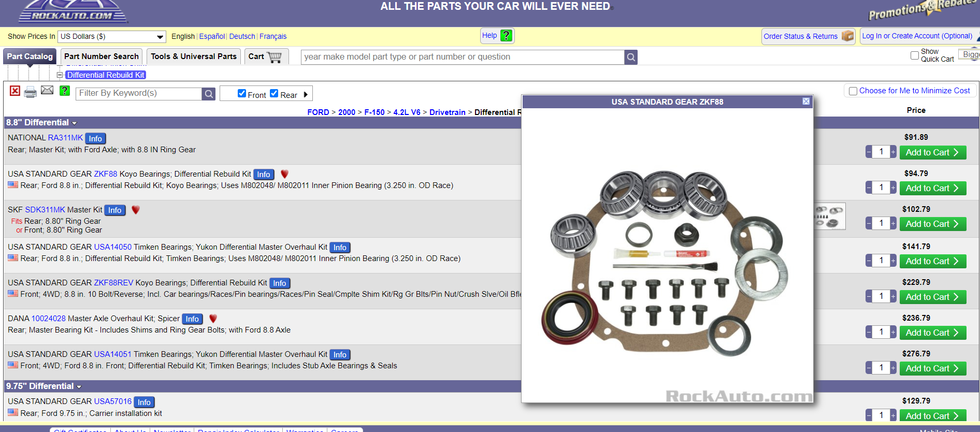Image resolution: width=980 pixels, height=432 pixels.
Task: Click the heart icon for DANA 10024028
Action: (213, 319)
